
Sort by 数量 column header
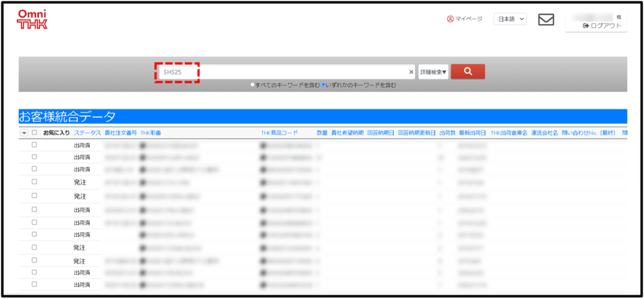322,133
